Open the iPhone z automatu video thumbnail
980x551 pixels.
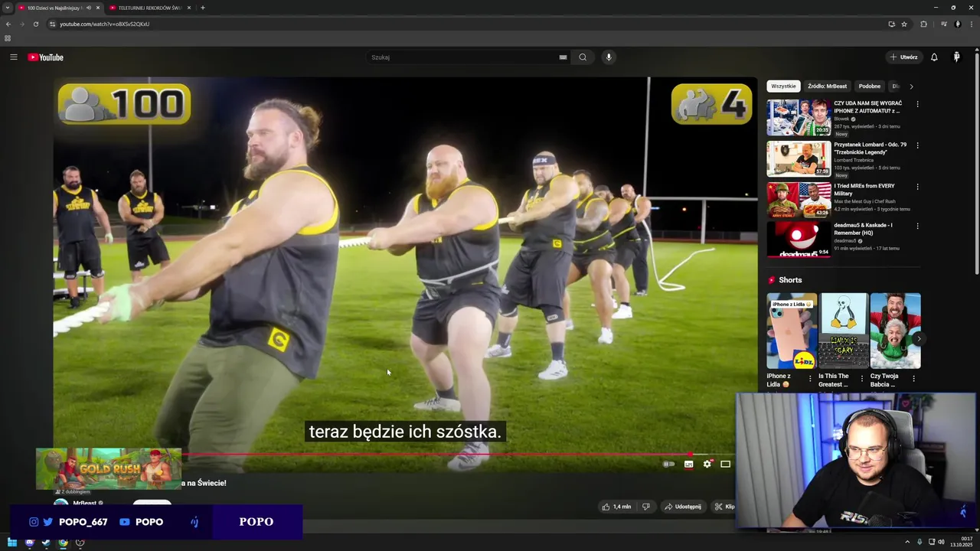799,117
